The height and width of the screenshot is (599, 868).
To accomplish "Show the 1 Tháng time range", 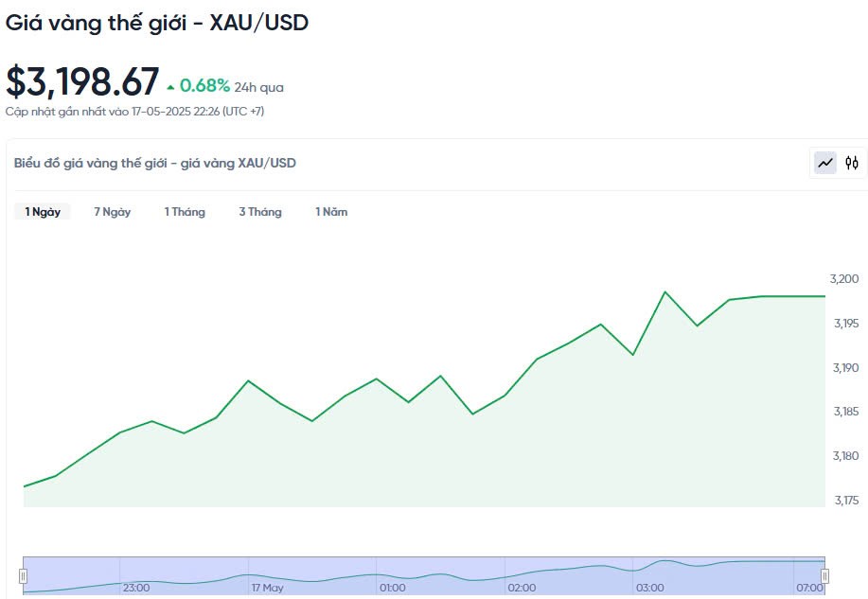I will click(185, 212).
